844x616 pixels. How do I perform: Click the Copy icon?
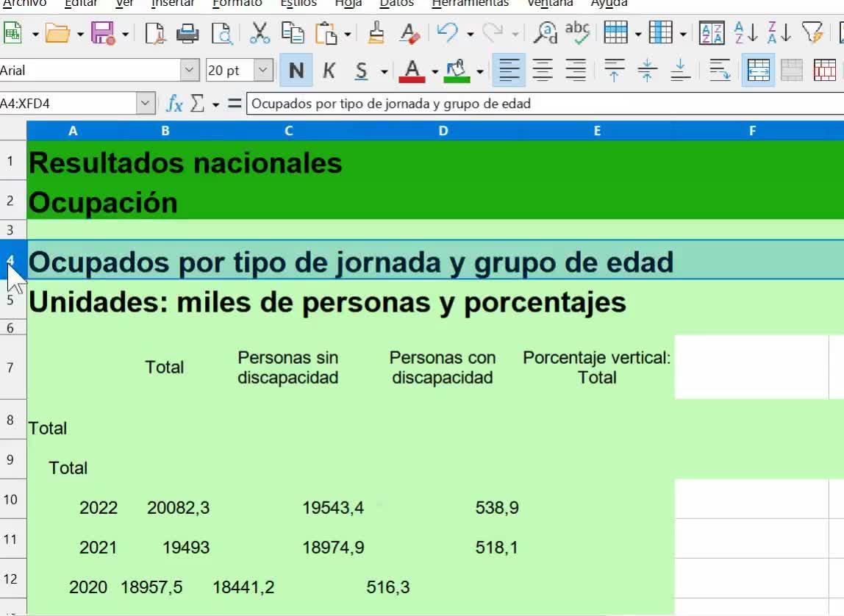pyautogui.click(x=293, y=33)
